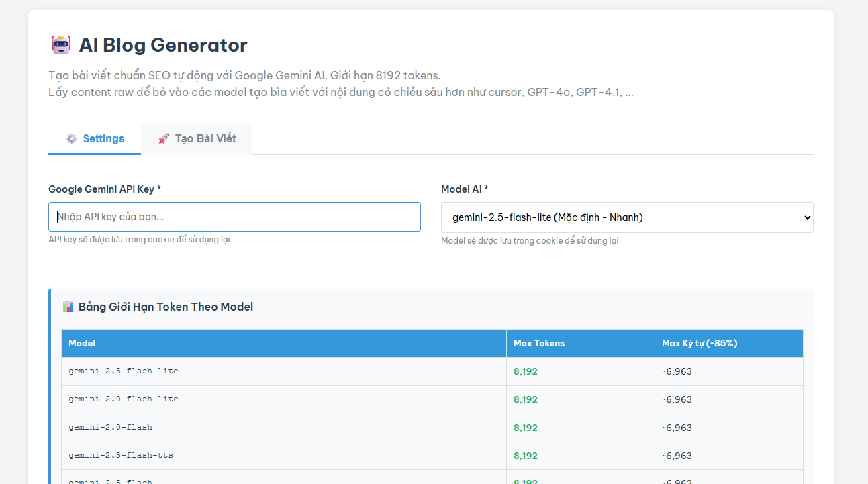The height and width of the screenshot is (484, 868).
Task: Open the Model AI dropdown
Action: [x=627, y=217]
